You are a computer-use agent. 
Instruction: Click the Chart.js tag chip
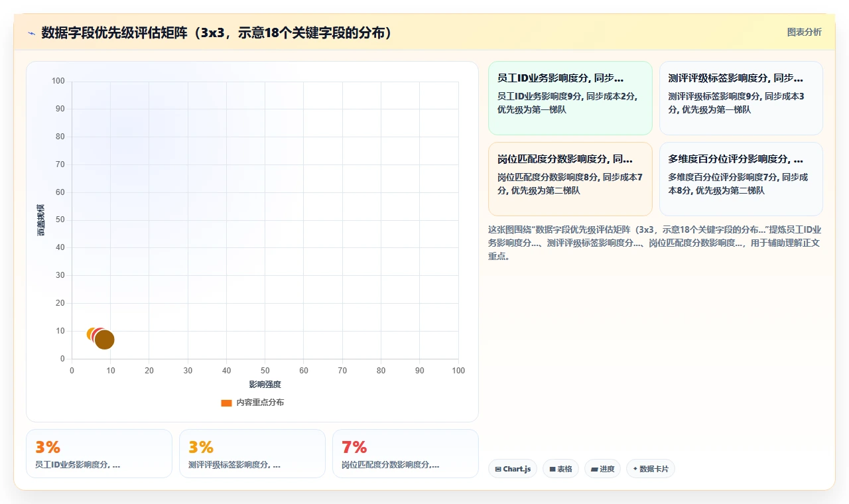coord(512,469)
